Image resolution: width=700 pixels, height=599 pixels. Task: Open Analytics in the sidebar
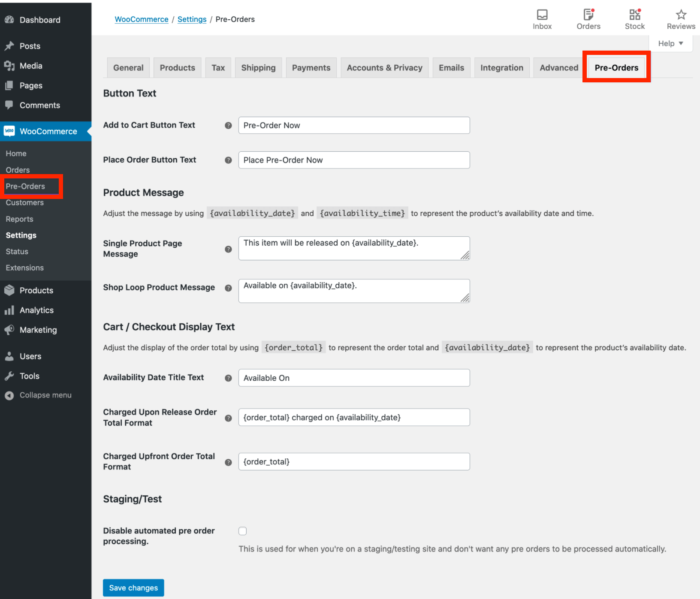click(36, 310)
